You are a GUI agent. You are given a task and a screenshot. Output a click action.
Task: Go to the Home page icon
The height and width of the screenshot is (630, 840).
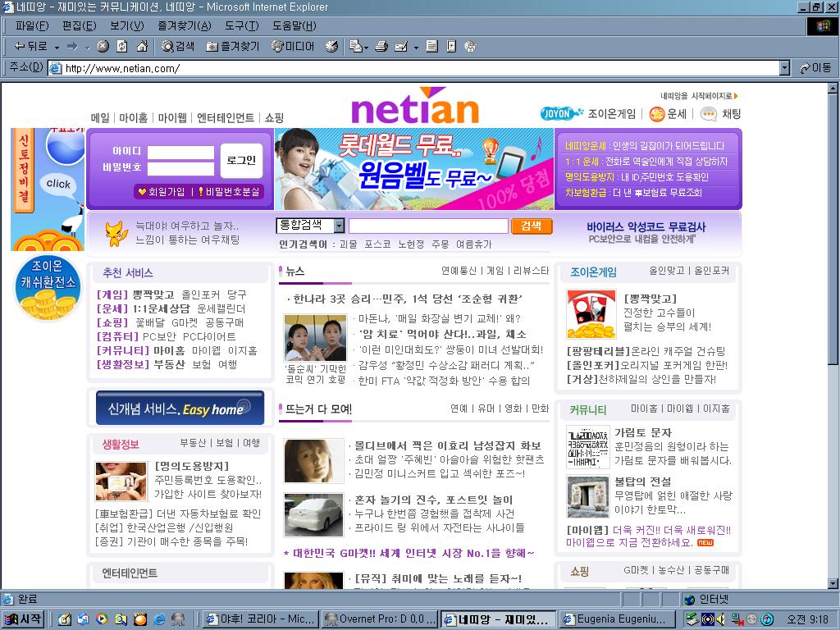(x=141, y=47)
